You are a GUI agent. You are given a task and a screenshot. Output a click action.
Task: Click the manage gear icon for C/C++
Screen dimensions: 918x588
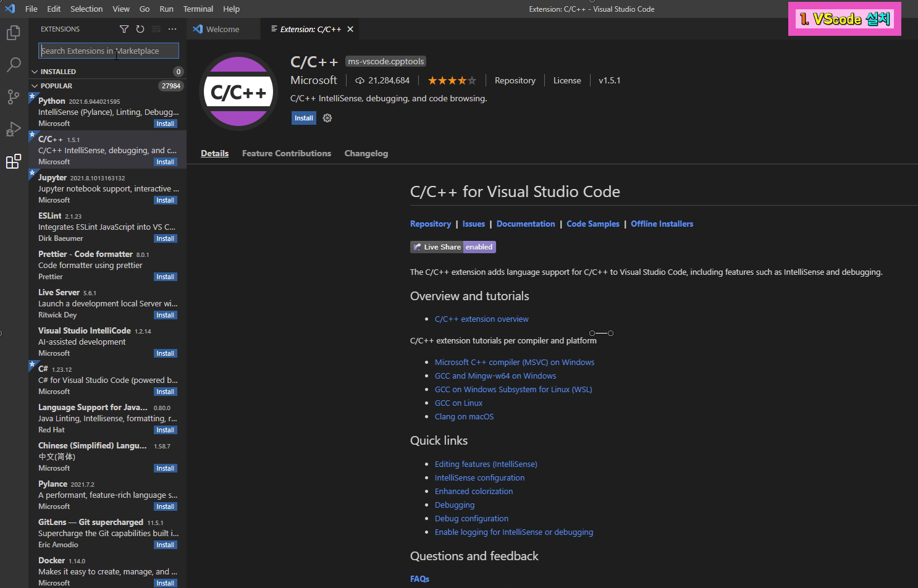327,118
